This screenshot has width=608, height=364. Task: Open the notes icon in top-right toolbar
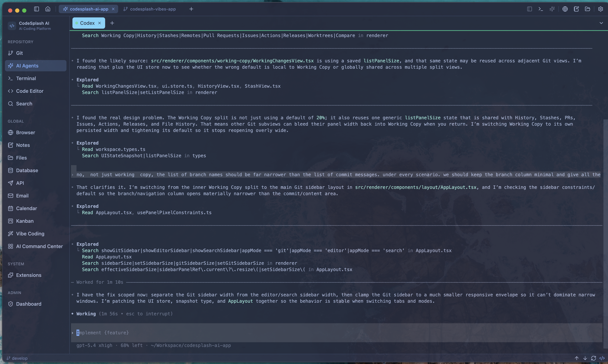point(576,9)
